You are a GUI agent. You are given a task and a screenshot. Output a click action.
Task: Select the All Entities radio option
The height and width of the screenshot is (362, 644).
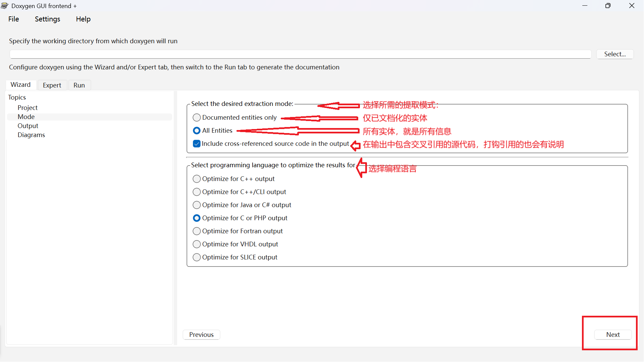point(197,131)
